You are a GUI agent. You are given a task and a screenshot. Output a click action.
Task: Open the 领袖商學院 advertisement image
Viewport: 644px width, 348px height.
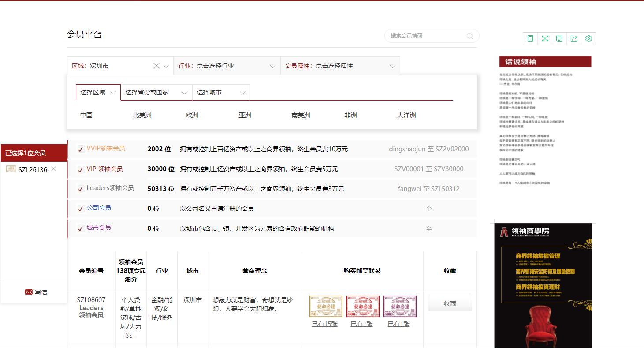click(x=543, y=285)
